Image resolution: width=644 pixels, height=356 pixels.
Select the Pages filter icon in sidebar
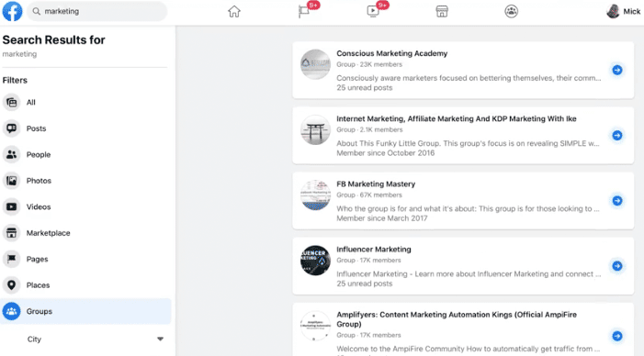[12, 259]
